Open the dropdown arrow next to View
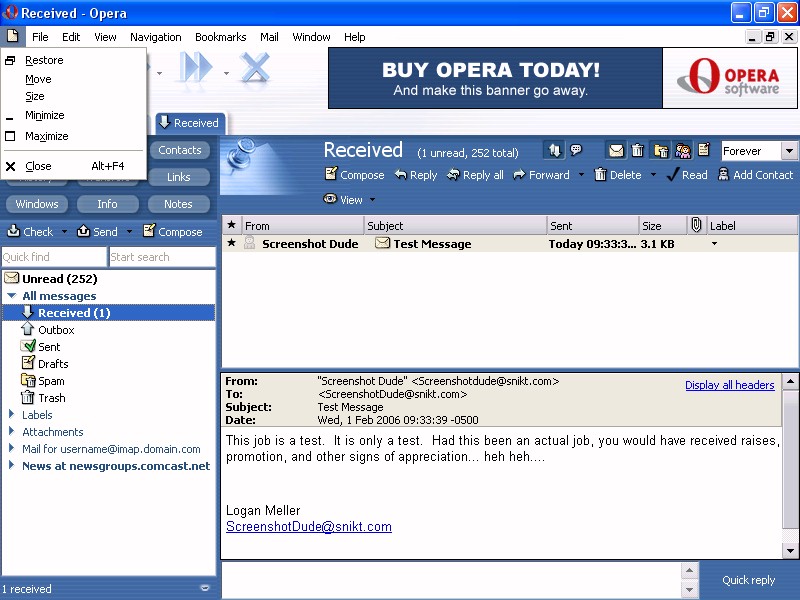Image resolution: width=800 pixels, height=600 pixels. (372, 199)
